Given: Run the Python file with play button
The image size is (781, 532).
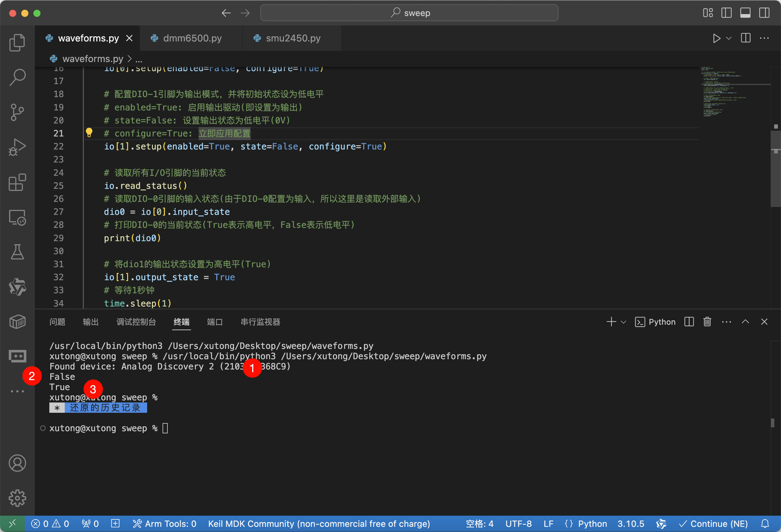Looking at the screenshot, I should (x=716, y=38).
